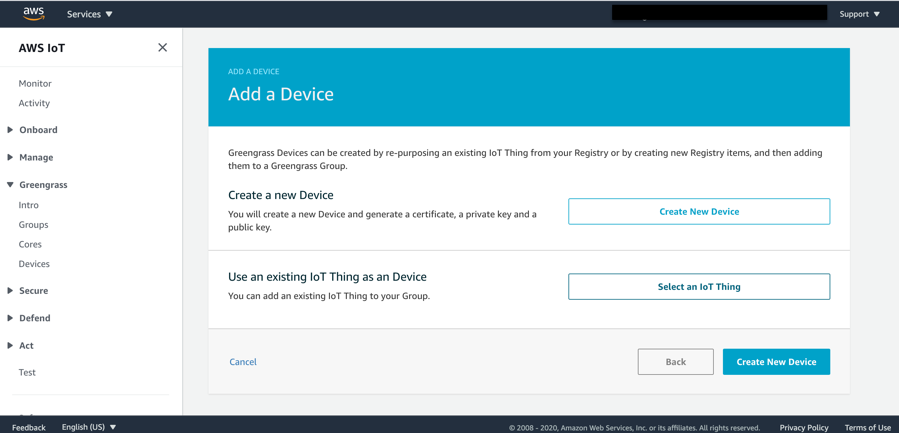Open Test in the sidebar
Screen dimensions: 899x433
click(27, 373)
